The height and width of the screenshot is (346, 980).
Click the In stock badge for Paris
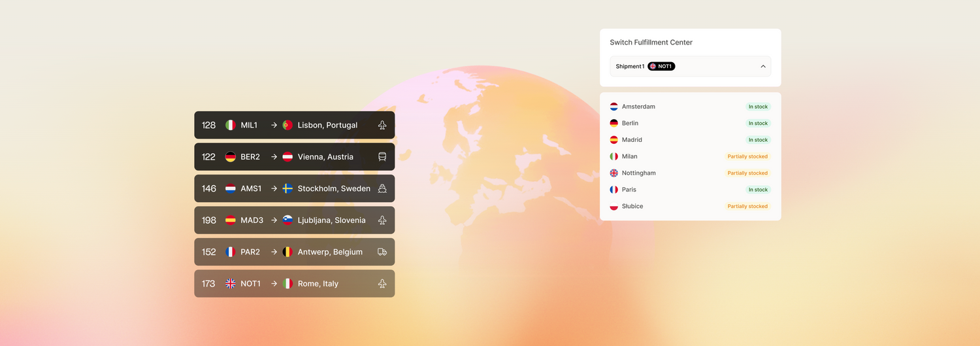(x=758, y=190)
